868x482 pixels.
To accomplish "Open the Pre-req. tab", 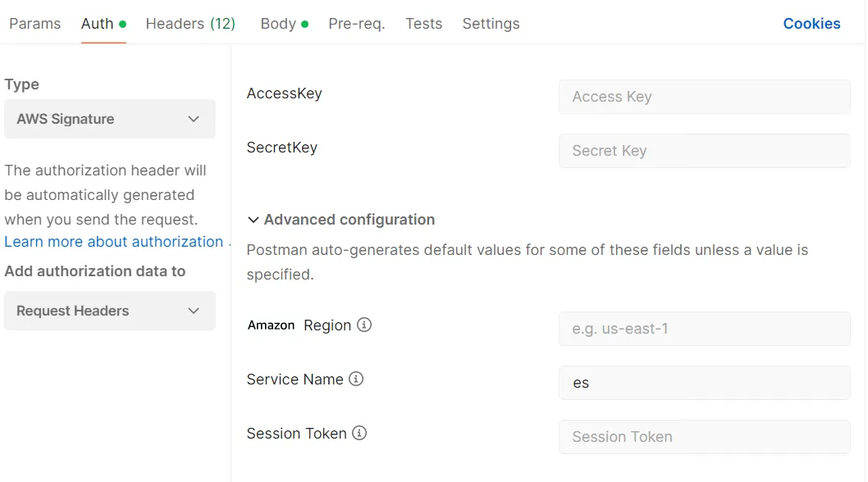I will 357,24.
